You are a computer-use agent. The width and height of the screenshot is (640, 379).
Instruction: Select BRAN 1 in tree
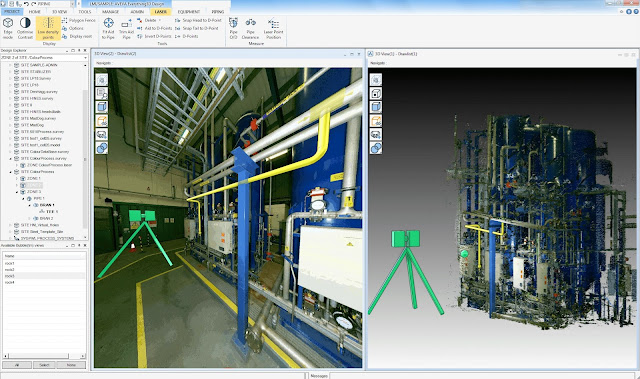[x=47, y=205]
